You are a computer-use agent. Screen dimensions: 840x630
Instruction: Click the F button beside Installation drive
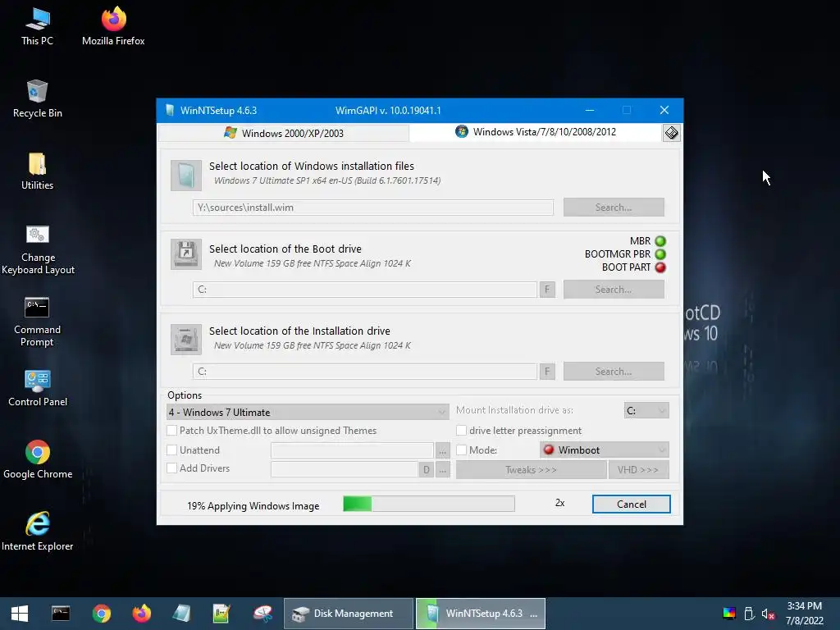click(x=547, y=372)
